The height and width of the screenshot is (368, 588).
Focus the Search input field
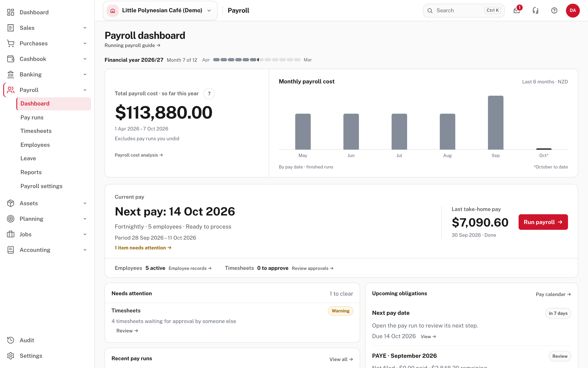tap(464, 10)
